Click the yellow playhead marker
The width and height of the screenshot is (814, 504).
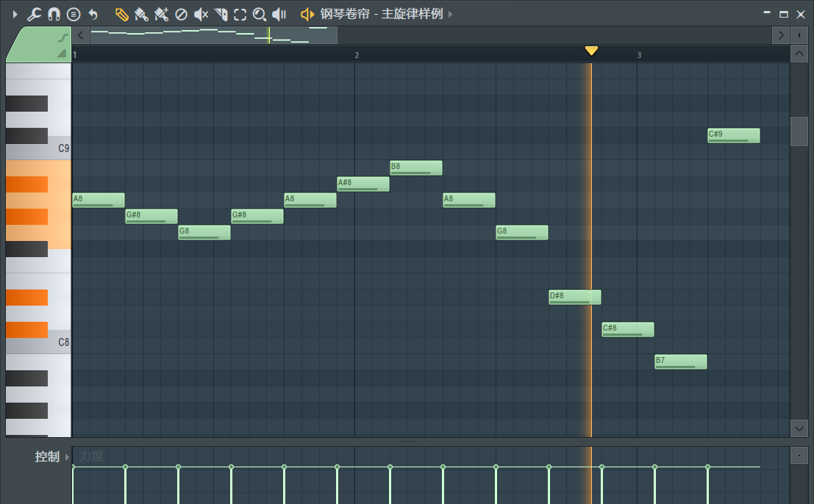pos(591,51)
